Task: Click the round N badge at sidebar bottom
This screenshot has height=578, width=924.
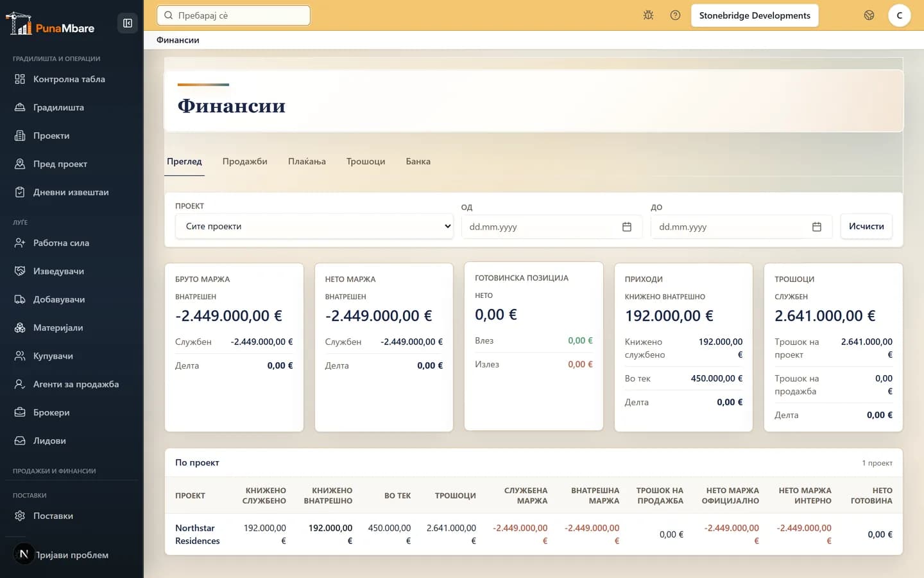Action: point(24,554)
